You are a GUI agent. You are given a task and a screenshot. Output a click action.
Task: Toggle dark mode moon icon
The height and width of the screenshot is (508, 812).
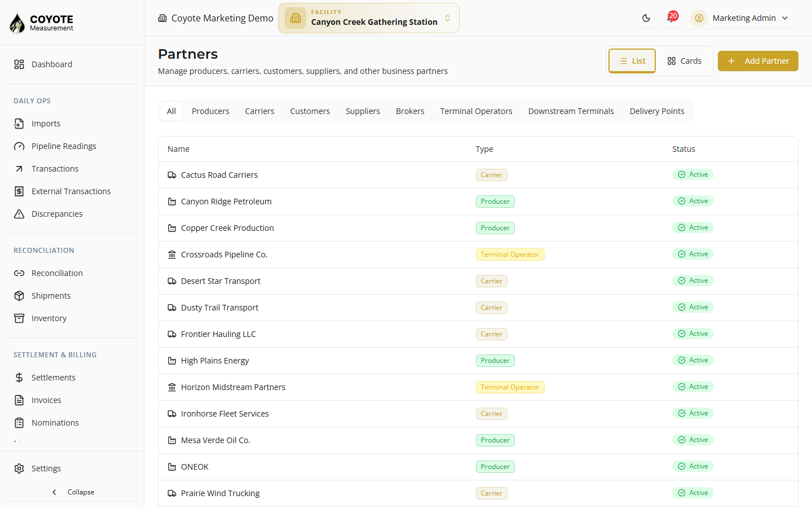tap(646, 18)
